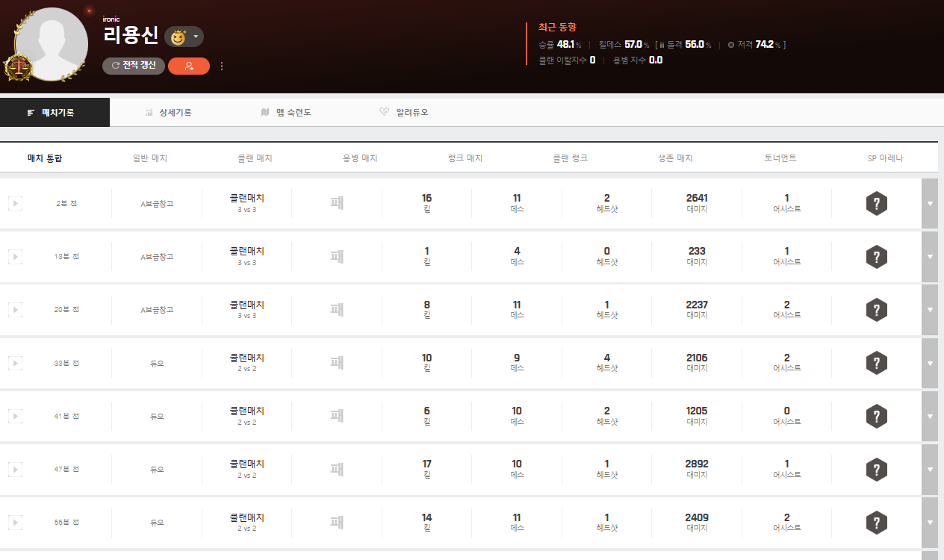The image size is (944, 560).
Task: Click the question mark hexagon in 55분 전 row
Action: [x=876, y=523]
